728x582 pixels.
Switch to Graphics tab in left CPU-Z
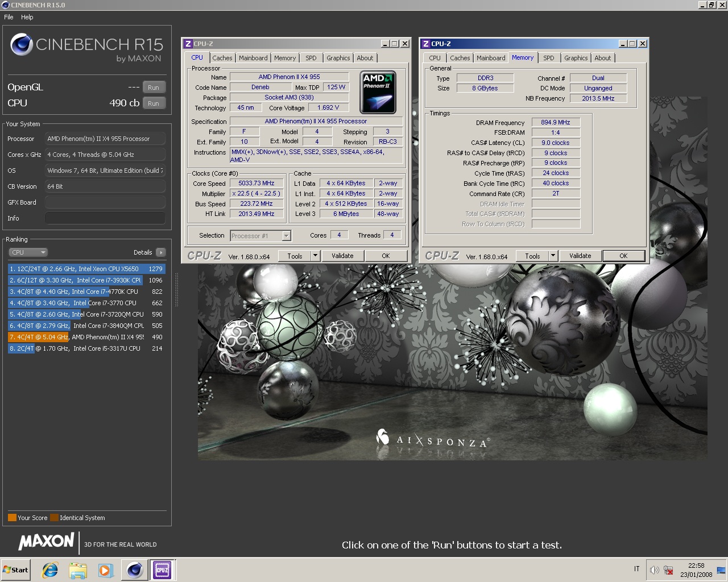pos(338,58)
